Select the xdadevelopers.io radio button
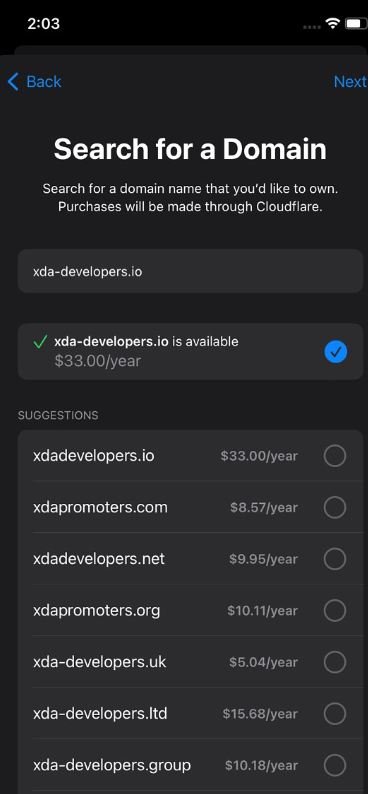368x794 pixels. (335, 456)
